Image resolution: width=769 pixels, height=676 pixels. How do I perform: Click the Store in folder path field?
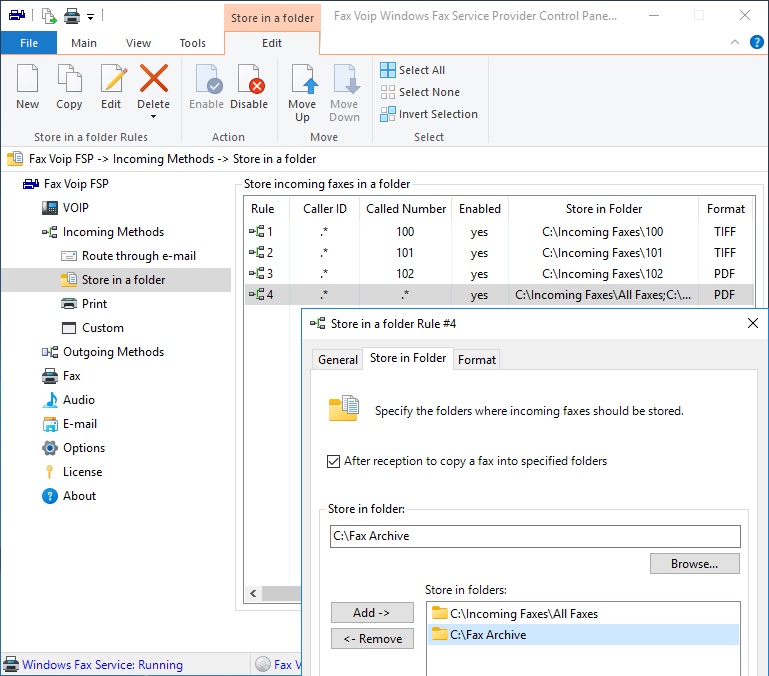click(x=535, y=536)
